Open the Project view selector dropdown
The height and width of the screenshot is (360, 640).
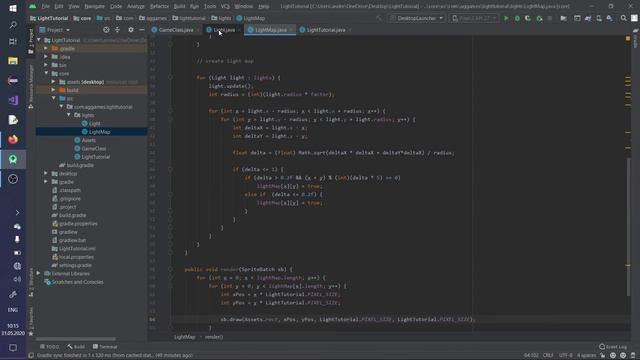[x=55, y=30]
